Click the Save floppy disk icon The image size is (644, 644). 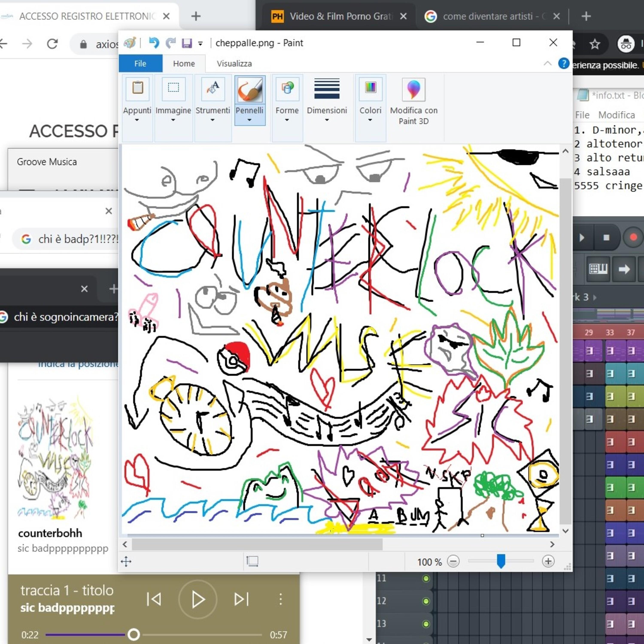(187, 43)
